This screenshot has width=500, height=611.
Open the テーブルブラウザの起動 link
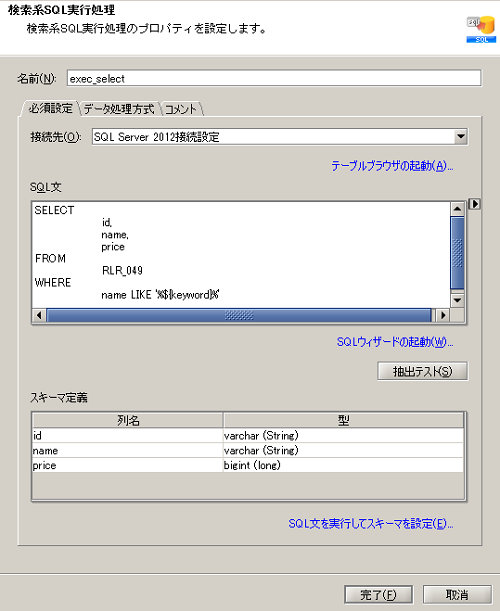click(x=392, y=166)
